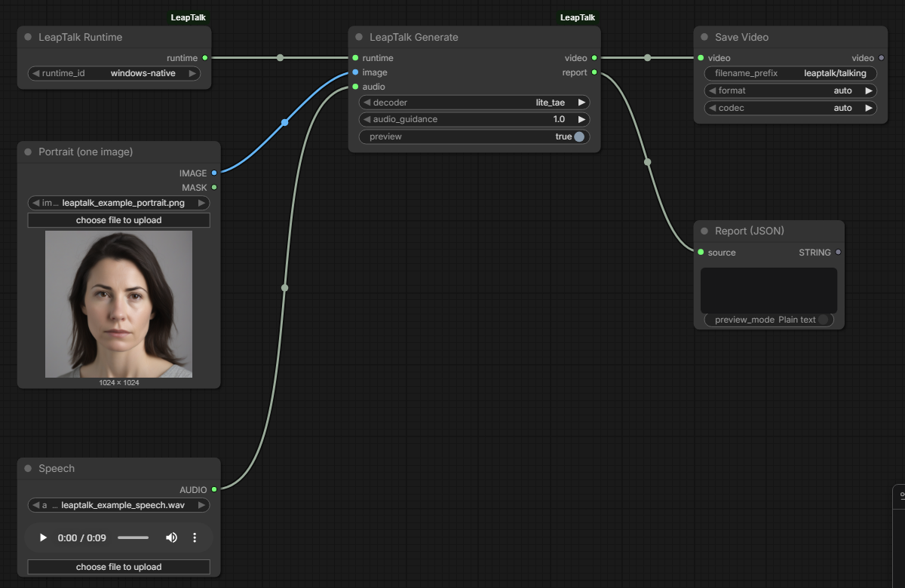Collapse the LeapTalk Runtime node dot
The image size is (905, 588).
pyautogui.click(x=28, y=37)
